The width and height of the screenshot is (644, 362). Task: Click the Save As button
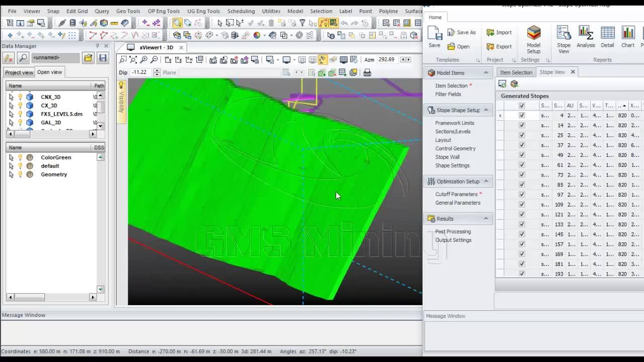point(461,32)
